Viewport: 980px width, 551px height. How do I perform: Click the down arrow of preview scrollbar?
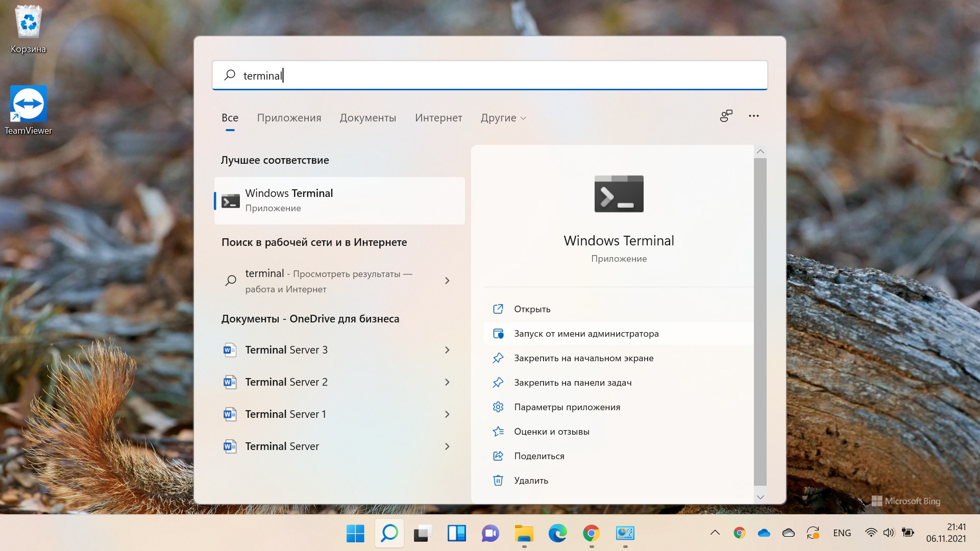click(760, 497)
